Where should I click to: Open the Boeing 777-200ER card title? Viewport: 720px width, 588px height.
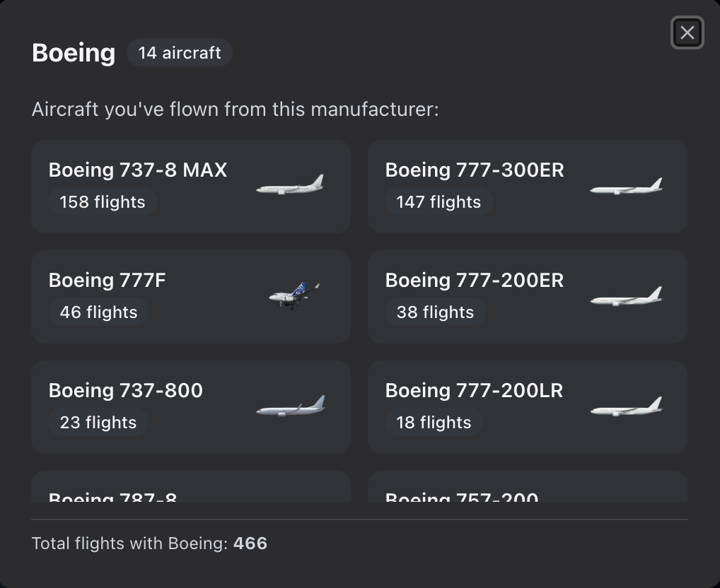475,281
